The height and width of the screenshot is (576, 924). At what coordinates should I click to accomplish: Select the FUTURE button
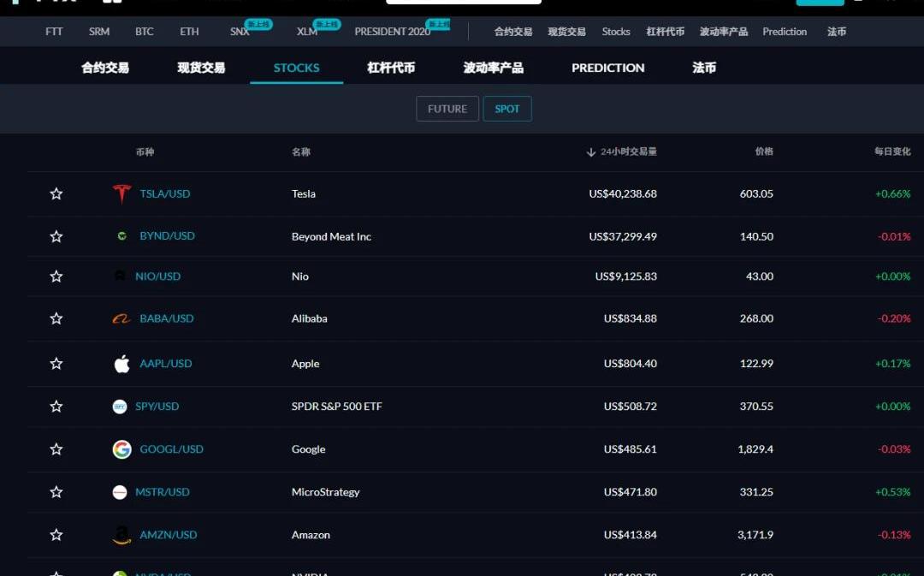click(447, 109)
